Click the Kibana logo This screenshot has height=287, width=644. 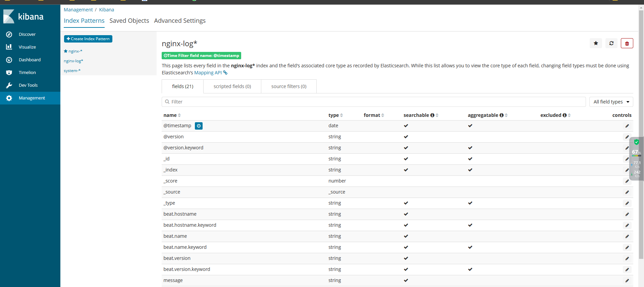click(23, 16)
